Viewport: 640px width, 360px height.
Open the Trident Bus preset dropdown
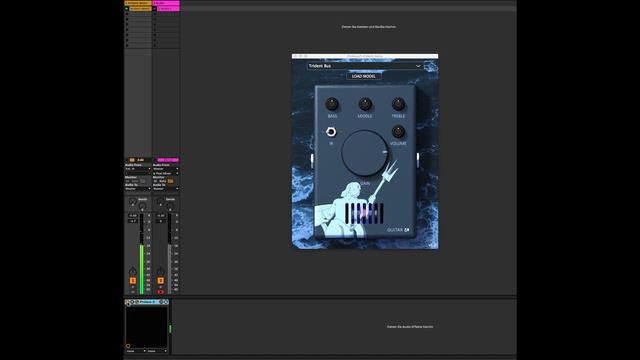pos(365,66)
